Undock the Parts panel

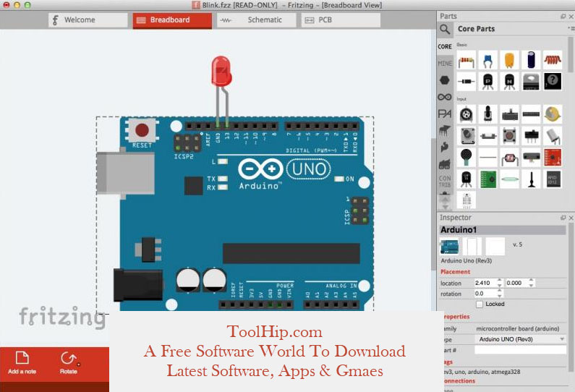click(x=563, y=17)
